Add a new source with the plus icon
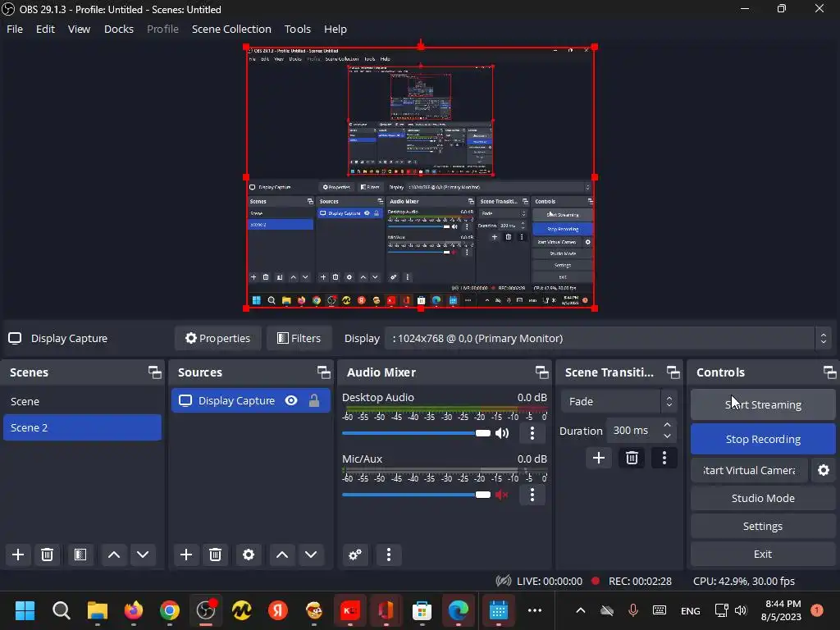Image resolution: width=840 pixels, height=630 pixels. click(186, 555)
